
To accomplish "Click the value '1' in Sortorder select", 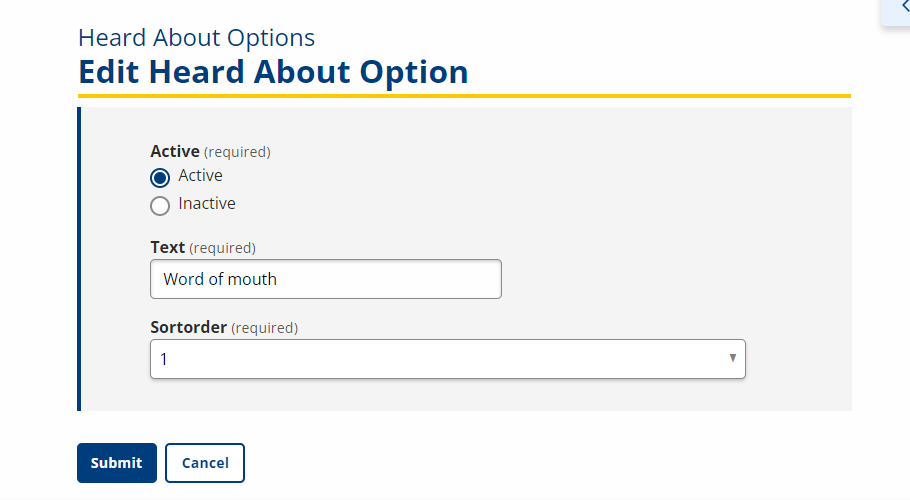I will pyautogui.click(x=164, y=359).
